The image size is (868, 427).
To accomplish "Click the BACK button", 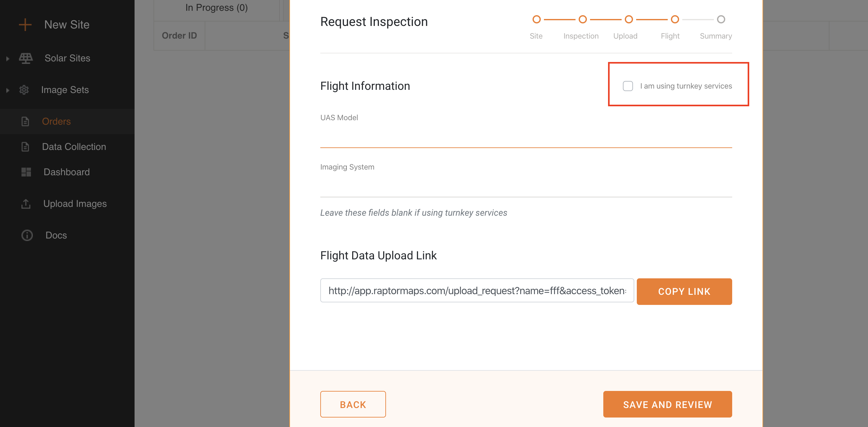I will pos(353,404).
